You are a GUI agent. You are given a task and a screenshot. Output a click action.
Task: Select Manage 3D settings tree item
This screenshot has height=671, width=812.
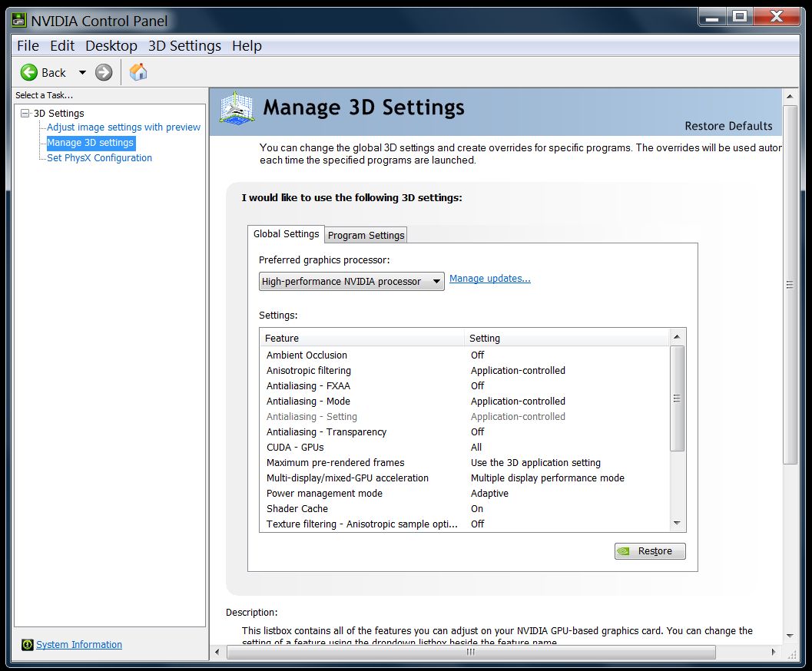(91, 143)
